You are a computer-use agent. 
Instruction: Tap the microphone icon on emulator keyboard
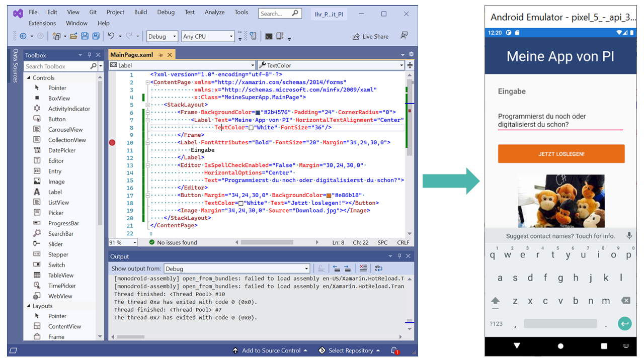pos(629,236)
